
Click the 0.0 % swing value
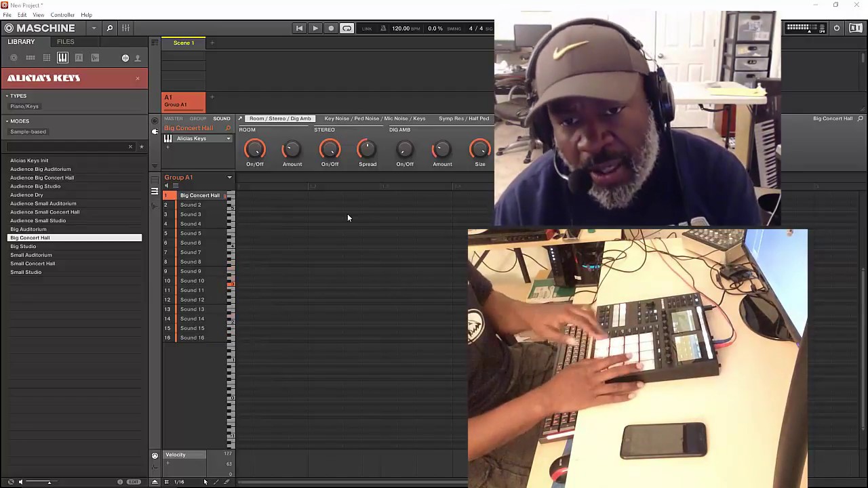click(435, 28)
